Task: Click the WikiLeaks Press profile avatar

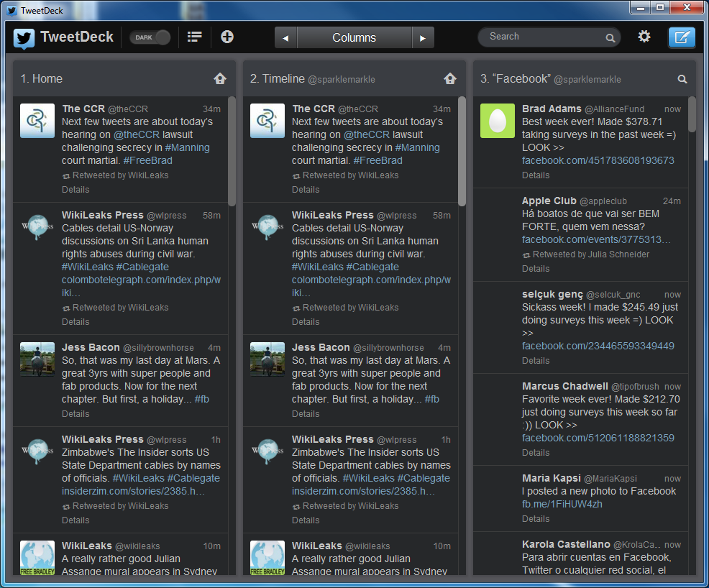Action: click(37, 228)
